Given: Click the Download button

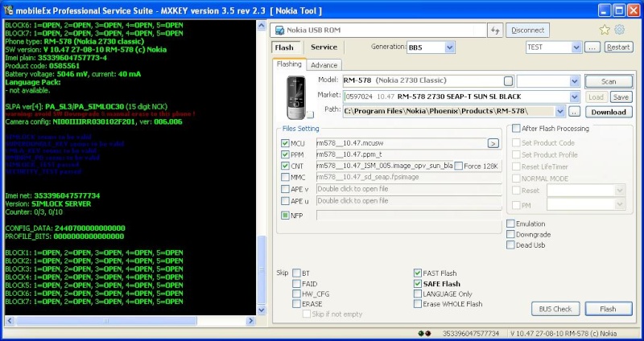Looking at the screenshot, I should [x=609, y=112].
